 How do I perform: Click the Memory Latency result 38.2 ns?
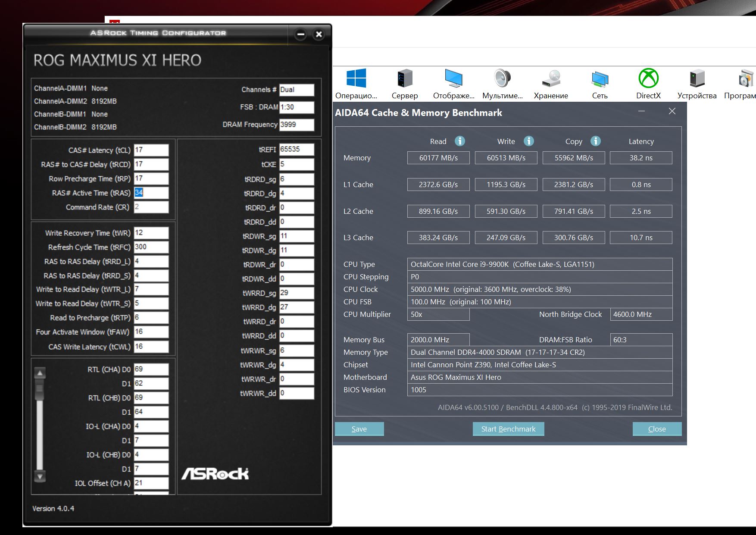(641, 158)
